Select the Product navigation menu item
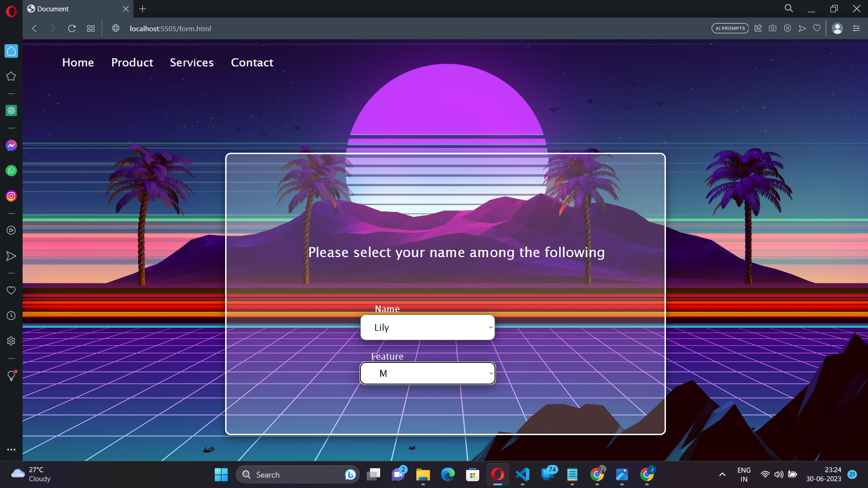The width and height of the screenshot is (868, 488). (132, 62)
